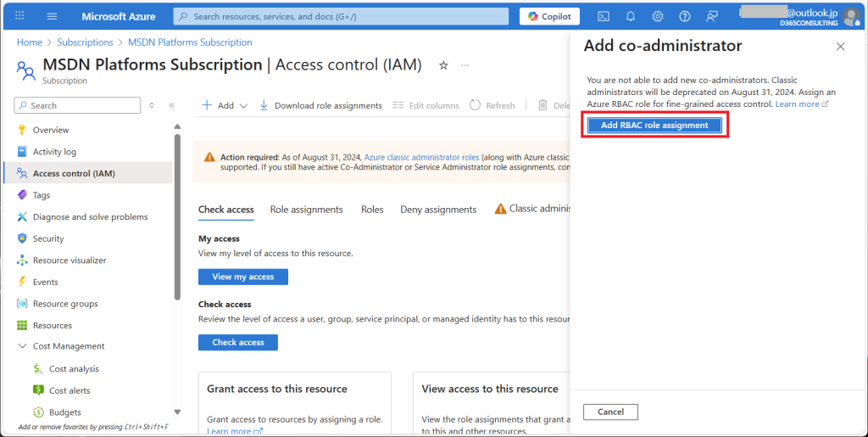868x437 pixels.
Task: Collapse the sidebar with the double-chevron icon
Action: coord(172,105)
